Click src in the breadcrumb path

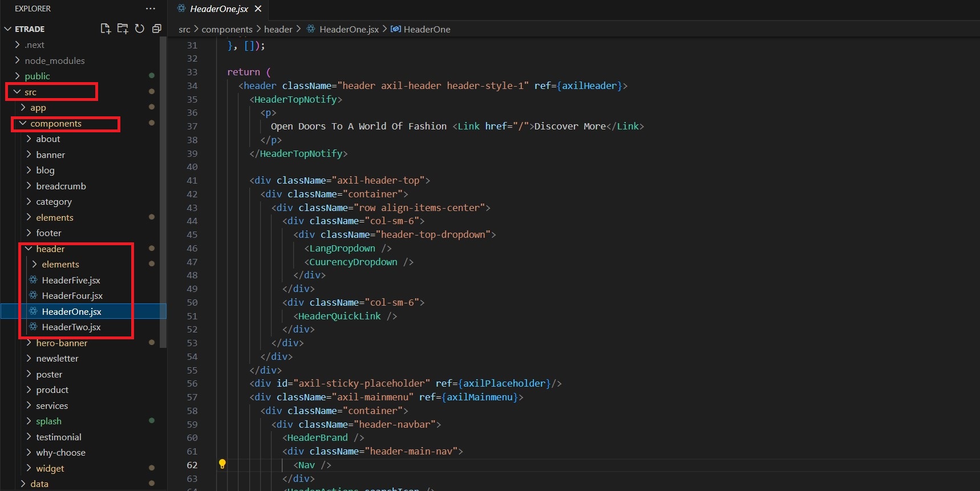pos(184,29)
